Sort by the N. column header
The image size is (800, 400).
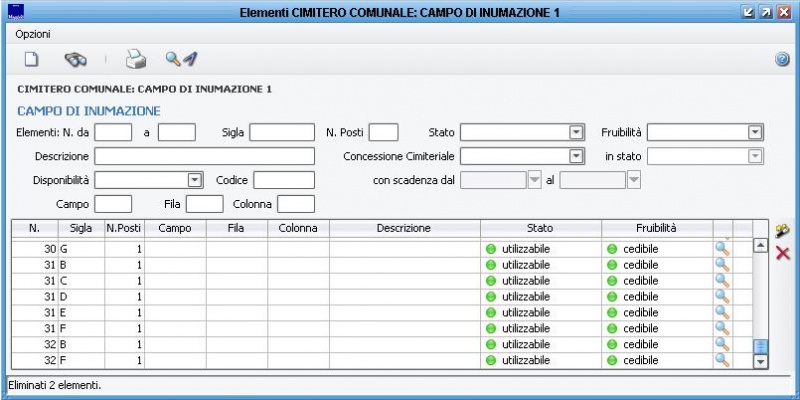pyautogui.click(x=35, y=229)
